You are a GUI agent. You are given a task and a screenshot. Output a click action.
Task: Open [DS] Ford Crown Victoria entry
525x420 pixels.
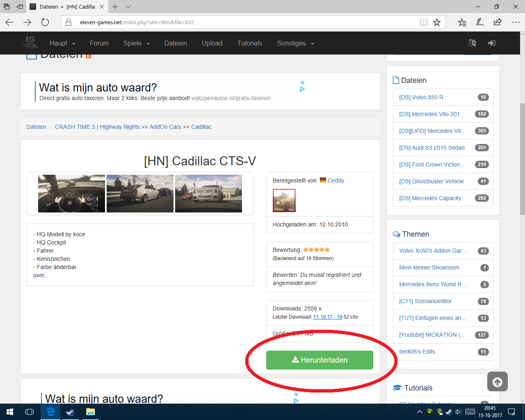(432, 164)
